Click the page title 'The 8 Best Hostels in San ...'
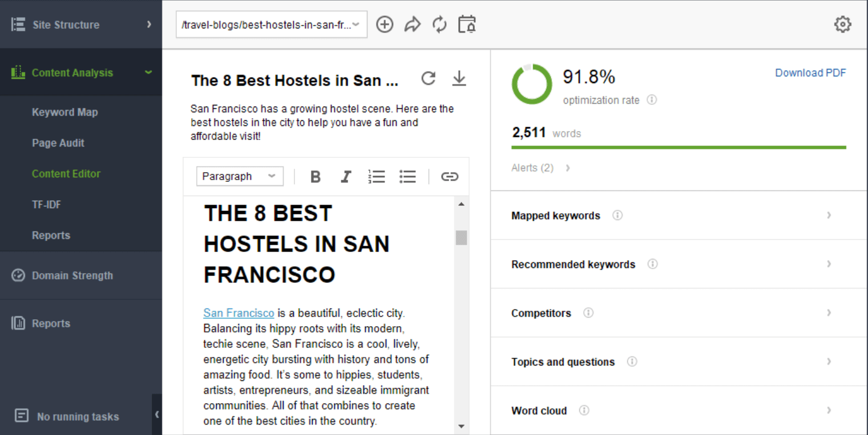Image resolution: width=868 pixels, height=435 pixels. [294, 80]
